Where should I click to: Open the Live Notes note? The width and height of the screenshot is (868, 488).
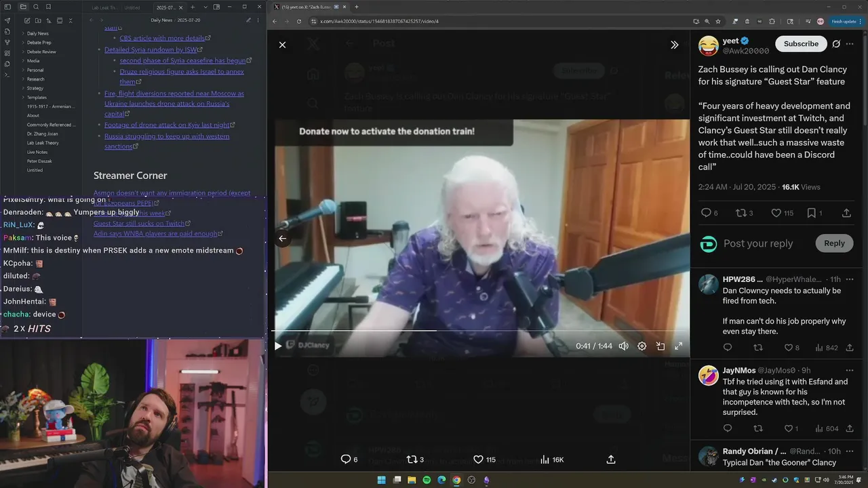point(37,152)
